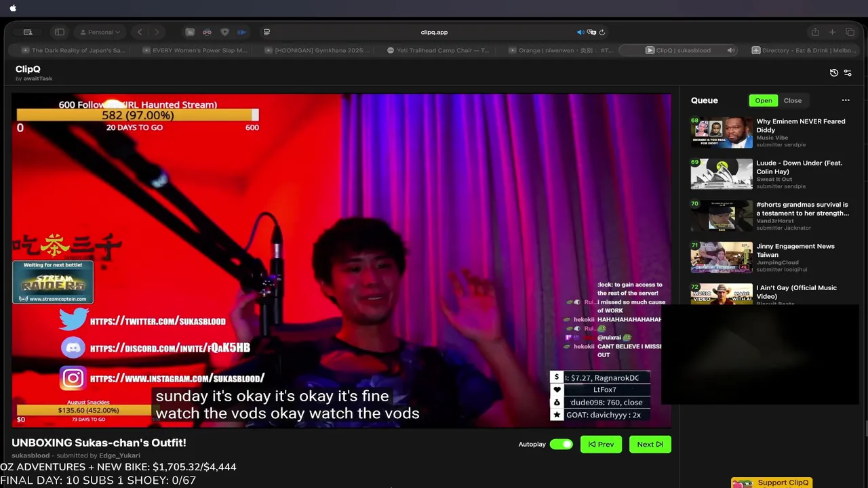The height and width of the screenshot is (488, 868).
Task: Open the Apple menu
Action: coord(13,8)
